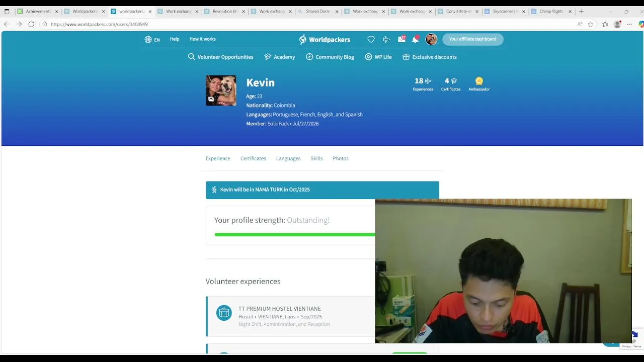Click Kevin's profile photo
This screenshot has height=362, width=644.
pos(221,90)
